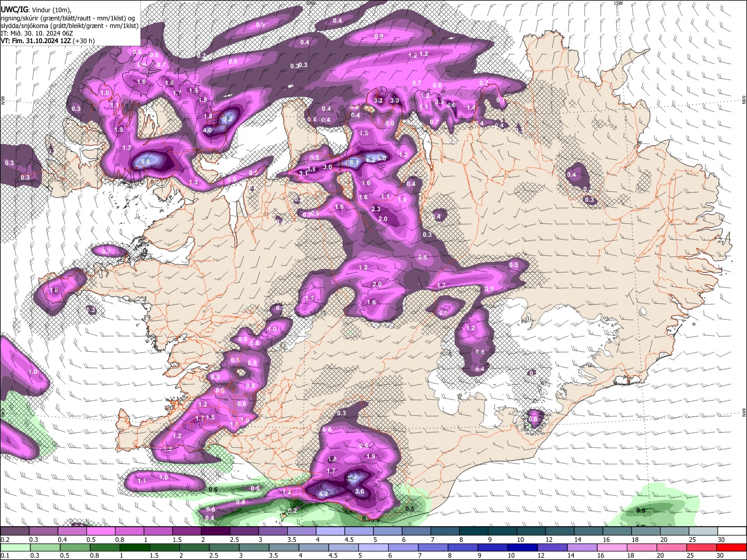Click the '25' label in the lower legend row
The image size is (747, 560).
pos(690,555)
